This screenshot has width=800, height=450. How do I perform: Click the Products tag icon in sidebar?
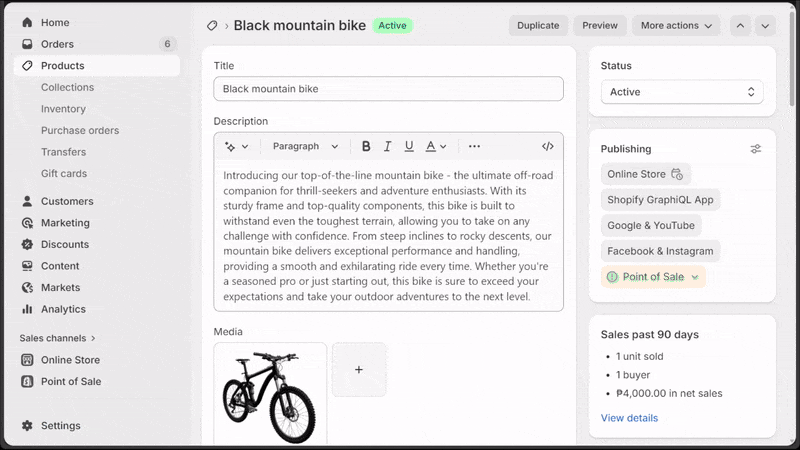coord(27,65)
